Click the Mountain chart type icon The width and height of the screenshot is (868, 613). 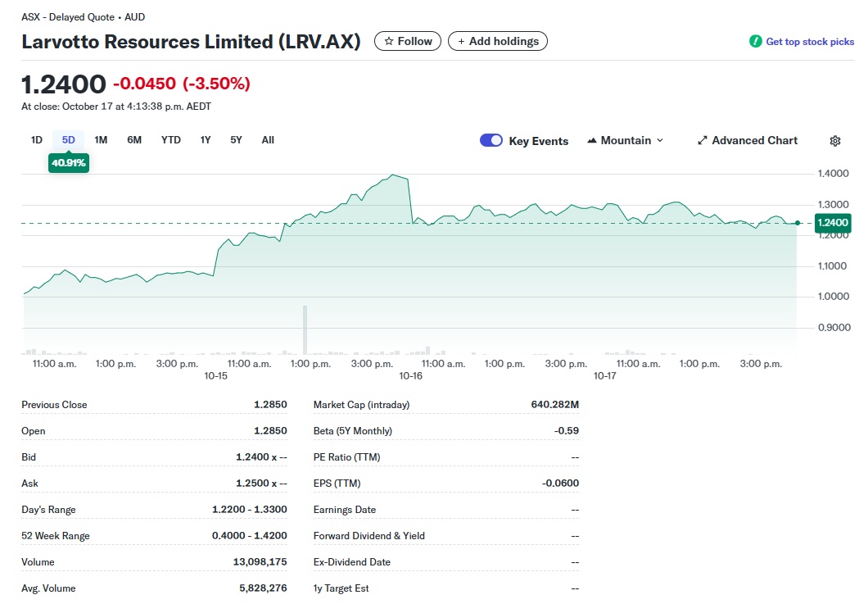[592, 141]
